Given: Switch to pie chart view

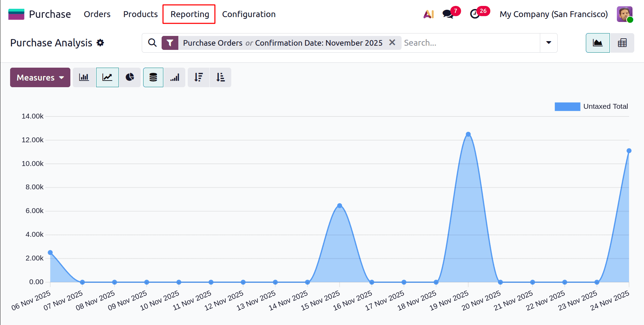Looking at the screenshot, I should [130, 77].
